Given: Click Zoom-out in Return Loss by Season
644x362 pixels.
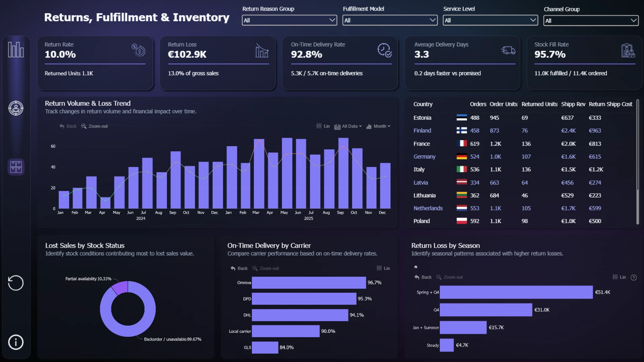Looking at the screenshot, I should click(x=449, y=277).
